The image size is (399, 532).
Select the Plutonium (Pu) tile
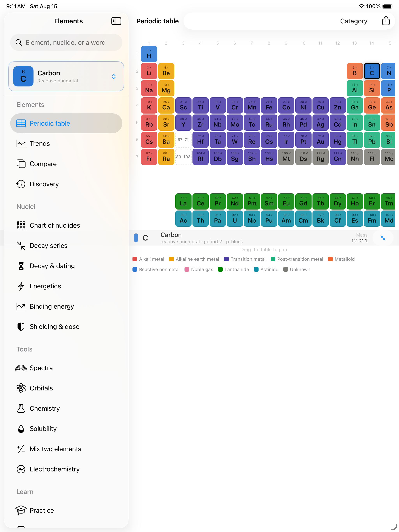coord(269,219)
